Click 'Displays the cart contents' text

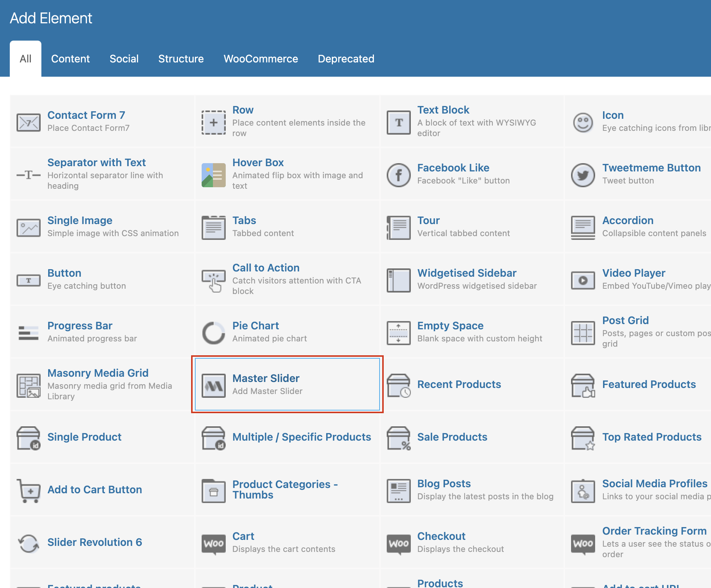click(x=284, y=549)
